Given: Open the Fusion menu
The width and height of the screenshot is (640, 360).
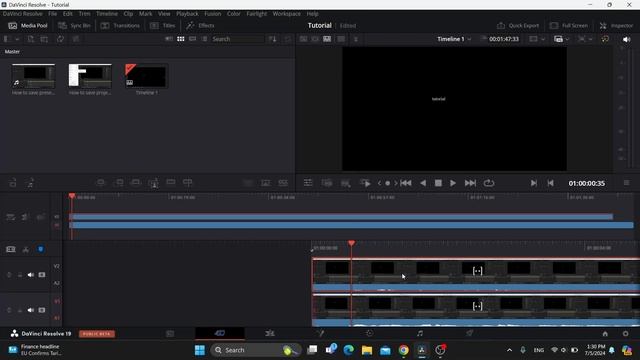Looking at the screenshot, I should pyautogui.click(x=213, y=13).
